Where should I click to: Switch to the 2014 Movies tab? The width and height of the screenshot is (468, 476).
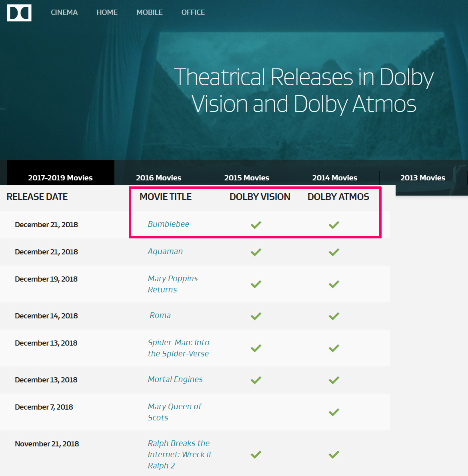pos(335,178)
